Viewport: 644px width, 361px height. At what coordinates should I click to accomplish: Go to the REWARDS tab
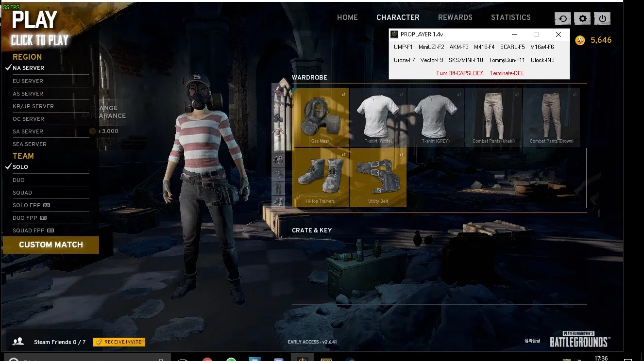coord(455,17)
